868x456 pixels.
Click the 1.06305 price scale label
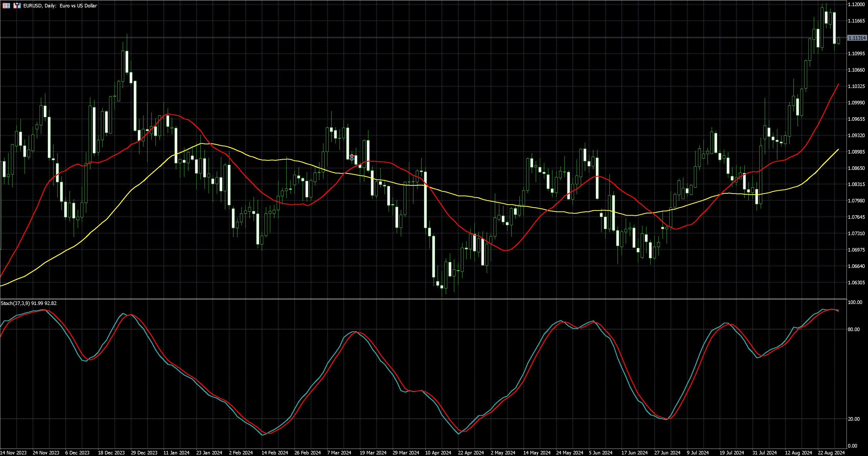856,283
